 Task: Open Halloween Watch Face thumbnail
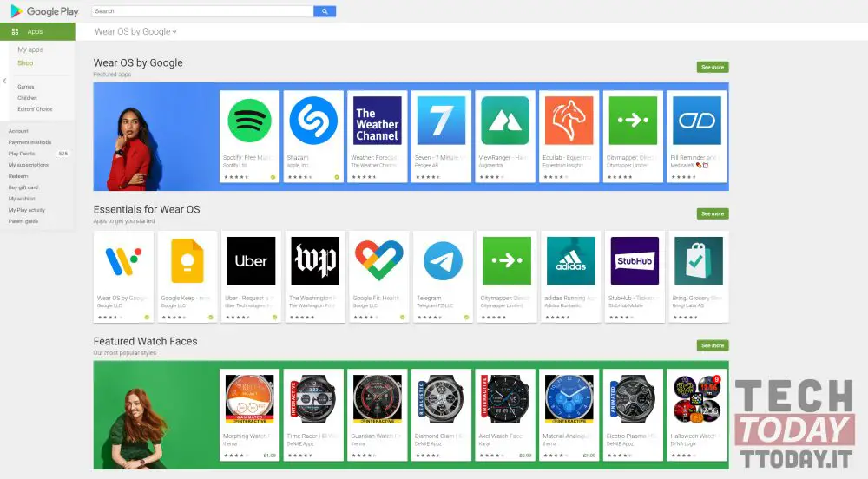pos(697,399)
